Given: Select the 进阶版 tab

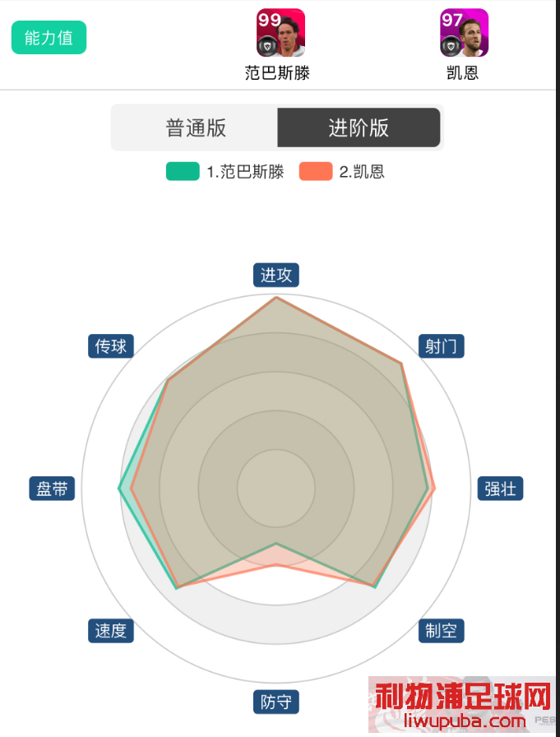Looking at the screenshot, I should [359, 127].
